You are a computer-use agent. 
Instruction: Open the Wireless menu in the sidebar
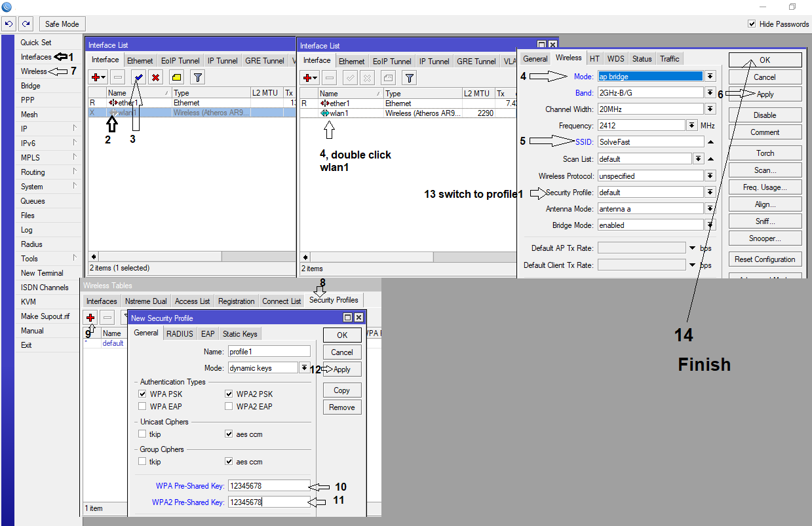click(x=34, y=71)
